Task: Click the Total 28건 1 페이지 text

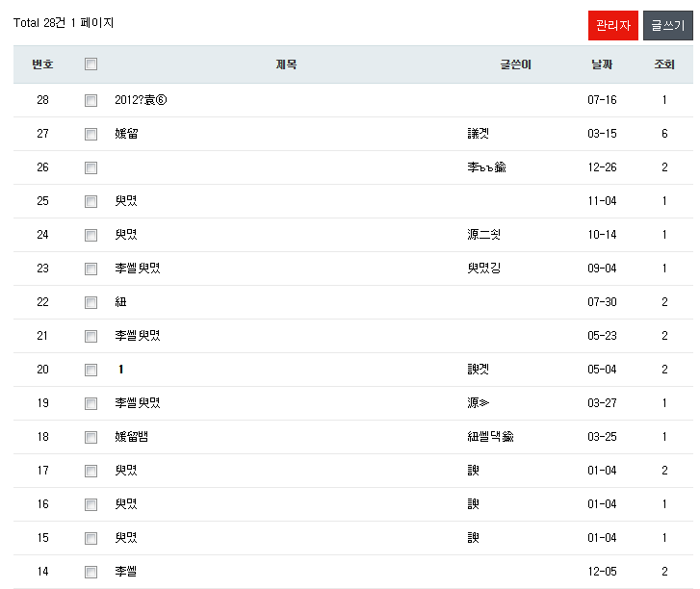Action: pos(64,23)
